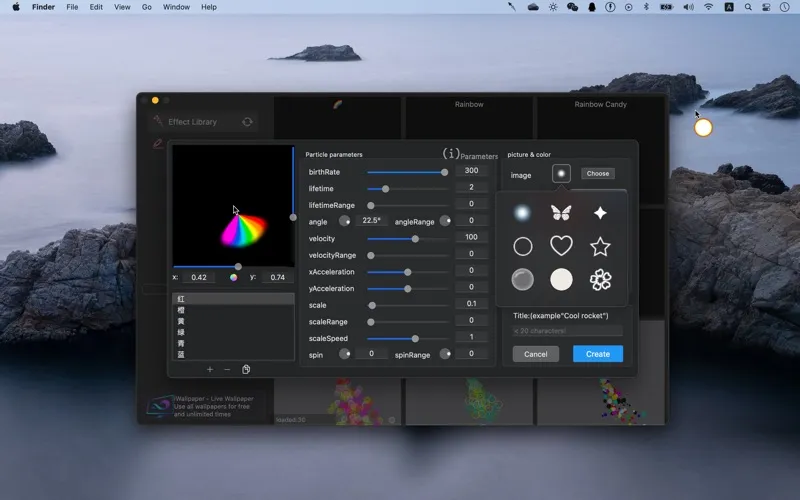
Task: Click the y position field 0.74
Action: tap(278, 278)
